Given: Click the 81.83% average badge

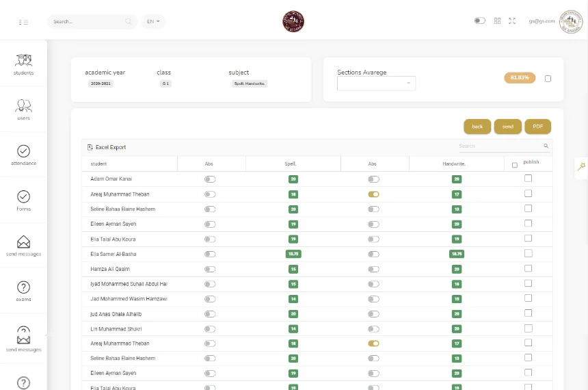Looking at the screenshot, I should tap(520, 78).
